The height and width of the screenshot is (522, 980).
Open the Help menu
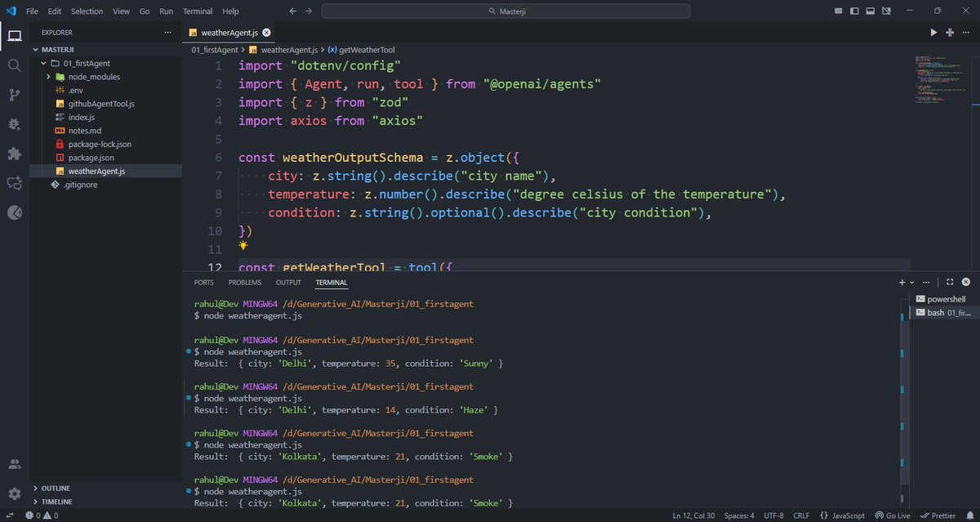pos(231,11)
